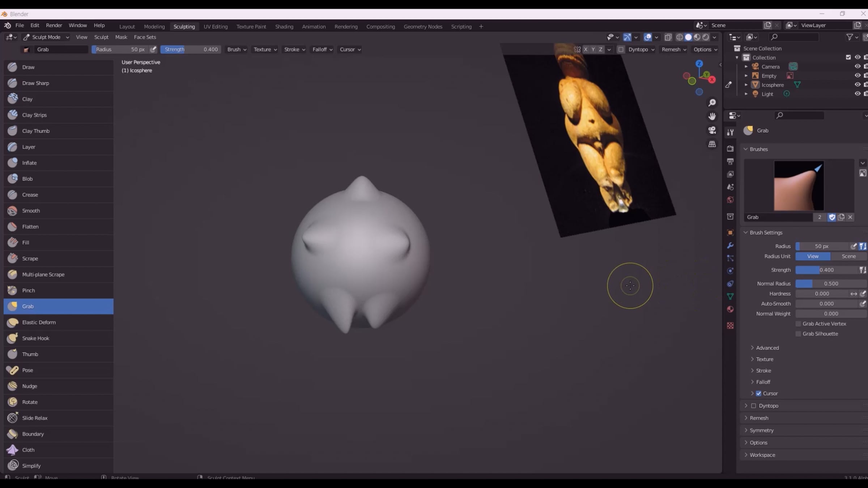Pick the Inflate brush in toolbar
Screen dimensions: 868x488
pos(29,163)
